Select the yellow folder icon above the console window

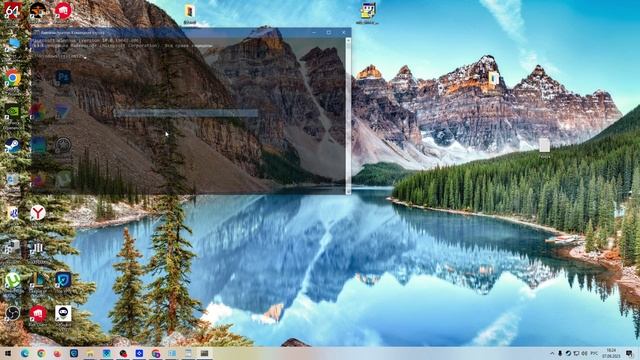click(190, 11)
